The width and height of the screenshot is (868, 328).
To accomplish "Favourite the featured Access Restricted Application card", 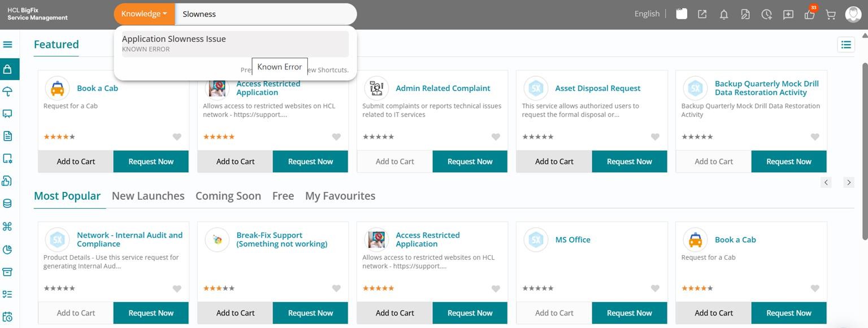I will pyautogui.click(x=336, y=137).
